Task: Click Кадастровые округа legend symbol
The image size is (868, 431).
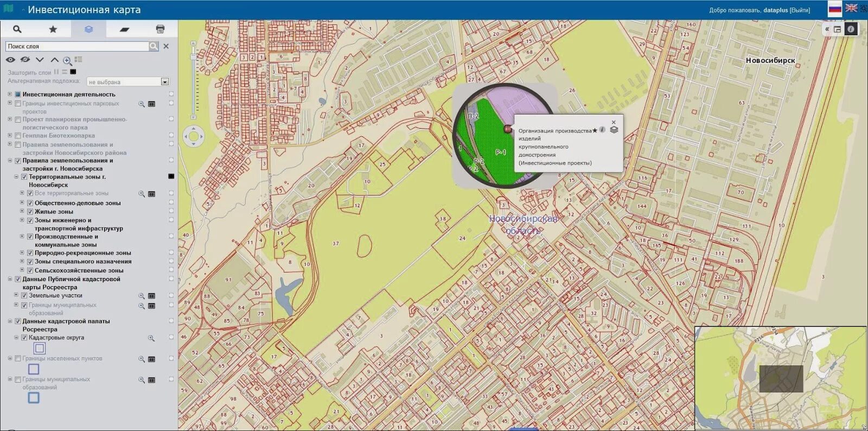Action: [40, 348]
